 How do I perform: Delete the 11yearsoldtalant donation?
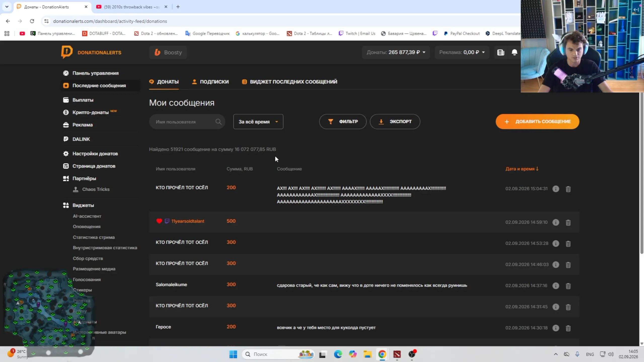568,223
